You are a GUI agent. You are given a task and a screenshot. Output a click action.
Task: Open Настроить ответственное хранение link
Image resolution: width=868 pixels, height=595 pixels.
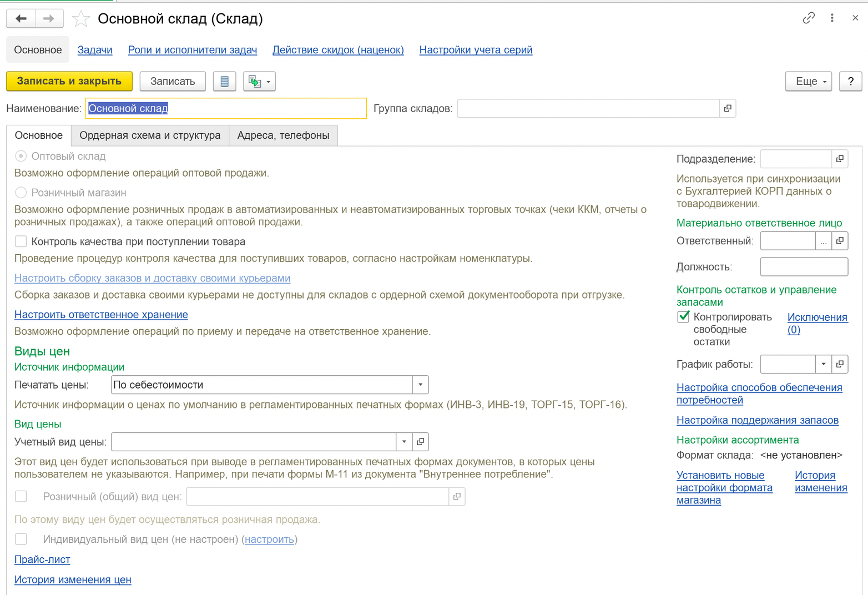101,315
